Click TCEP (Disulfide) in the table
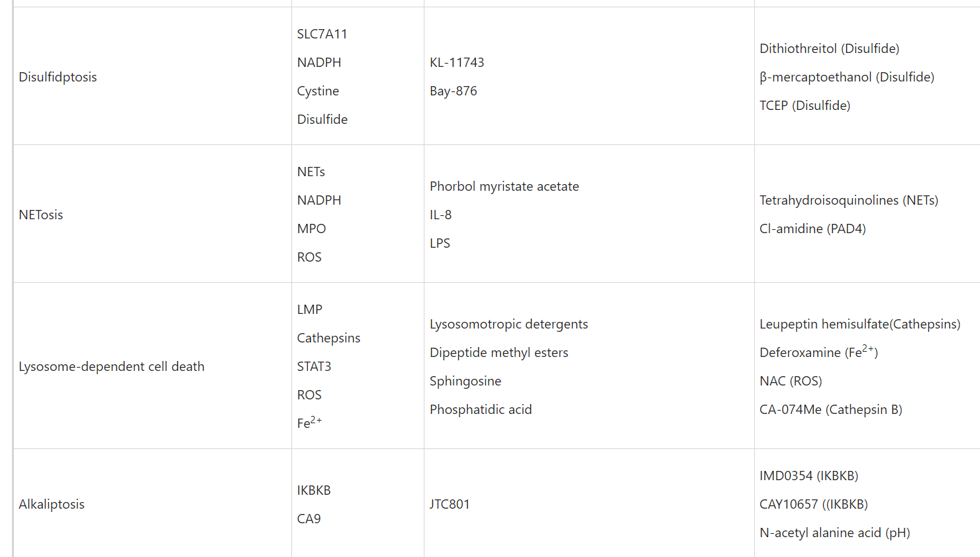This screenshot has height=557, width=980. (x=805, y=105)
